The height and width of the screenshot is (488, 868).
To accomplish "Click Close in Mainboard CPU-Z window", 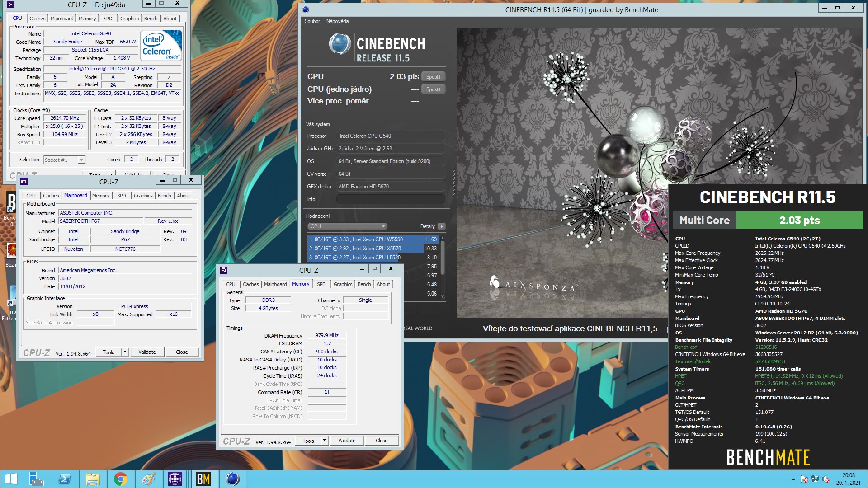I will pyautogui.click(x=182, y=352).
